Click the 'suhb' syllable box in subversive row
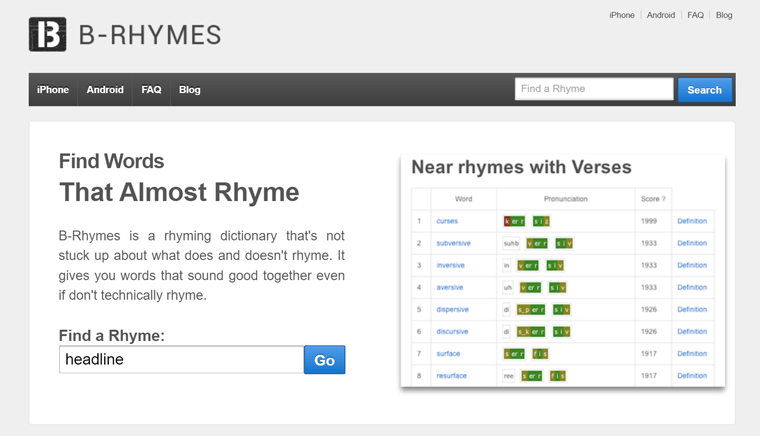The image size is (760, 436). coord(511,243)
